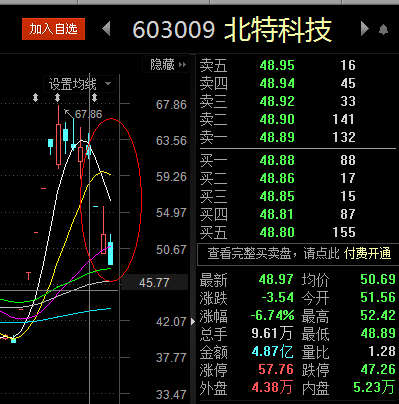Open the 设置均线 dropdown

[x=80, y=84]
